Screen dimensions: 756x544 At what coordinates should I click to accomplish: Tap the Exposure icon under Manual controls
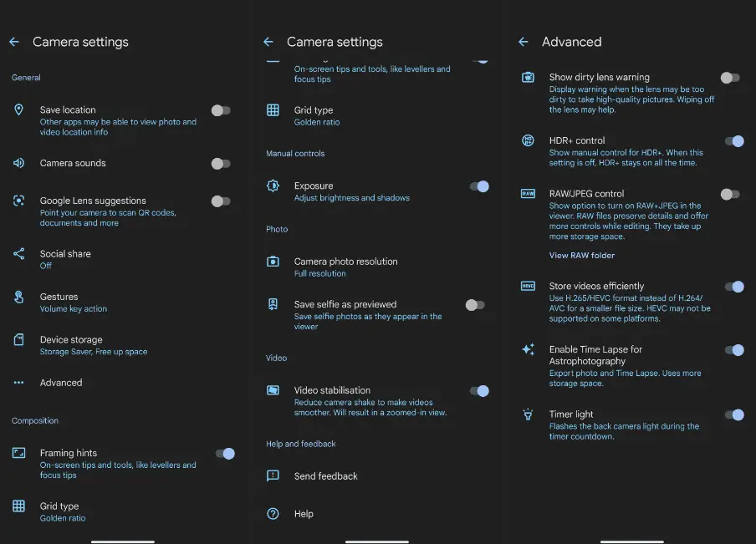[x=273, y=186]
